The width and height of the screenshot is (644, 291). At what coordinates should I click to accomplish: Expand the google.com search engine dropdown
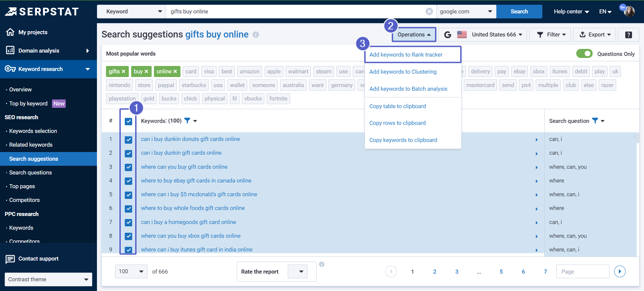point(466,11)
